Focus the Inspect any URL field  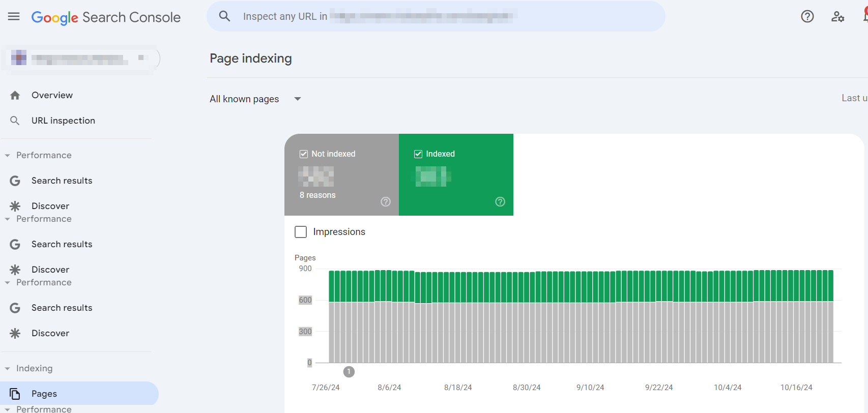[x=436, y=16]
